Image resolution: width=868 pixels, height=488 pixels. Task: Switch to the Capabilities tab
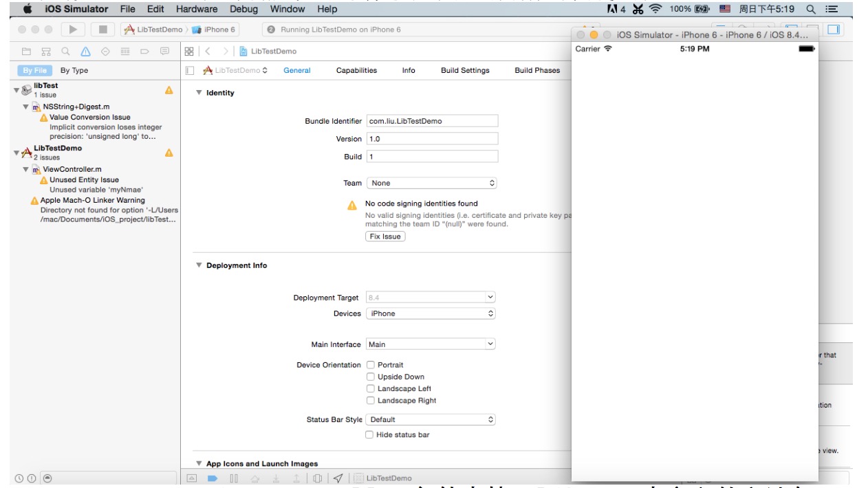[356, 70]
